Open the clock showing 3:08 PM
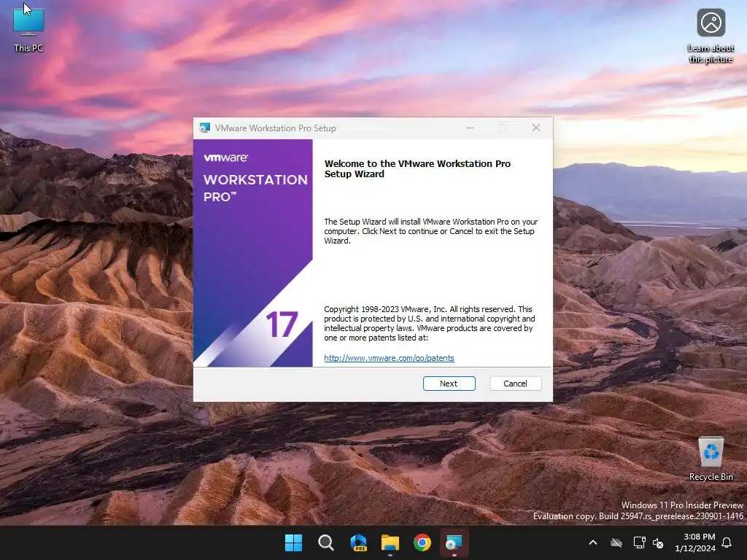The image size is (747, 560). pos(695,542)
